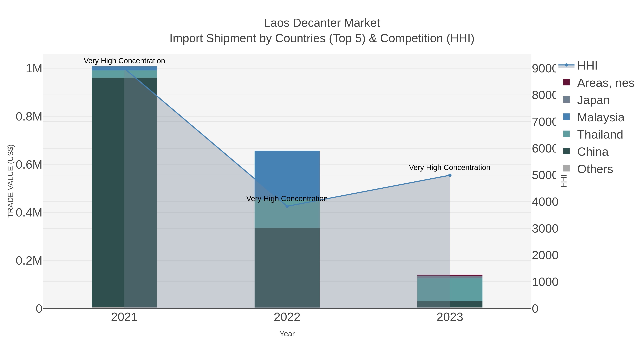The image size is (644, 362).
Task: Click the HHI data point for 2023
Action: click(x=450, y=175)
